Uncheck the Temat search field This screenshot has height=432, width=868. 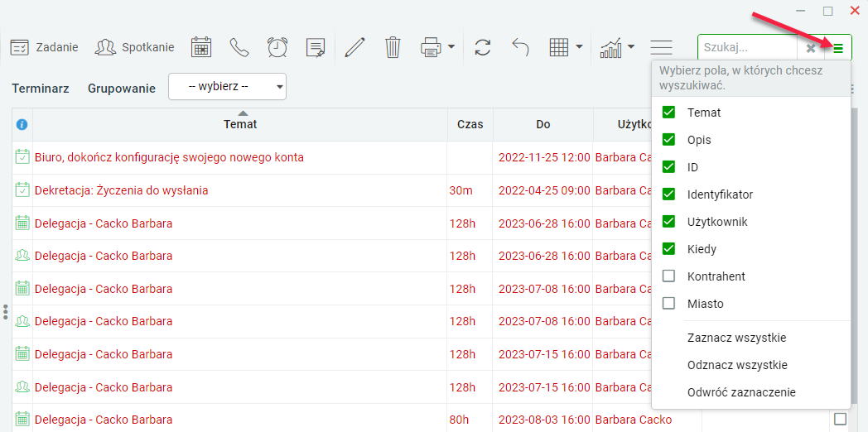tap(668, 113)
